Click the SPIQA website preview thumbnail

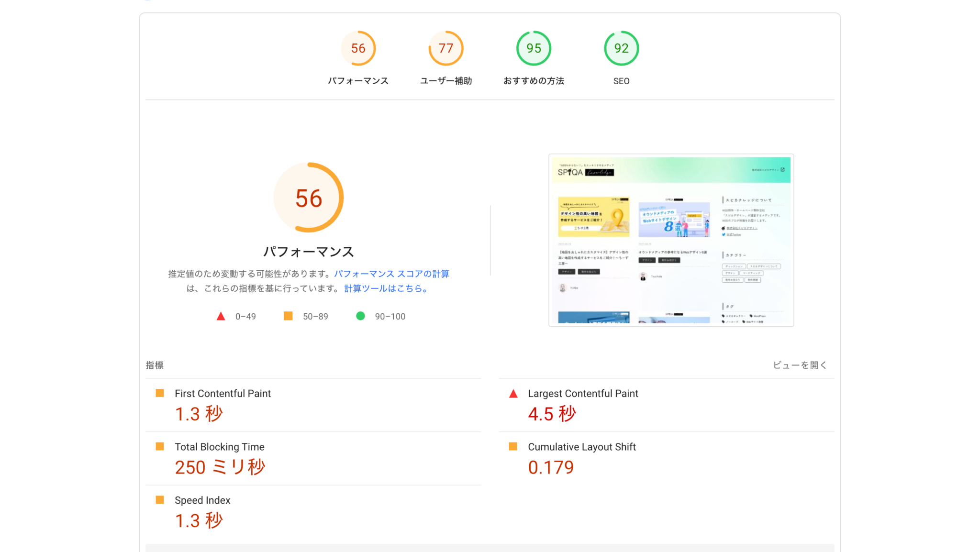click(x=670, y=240)
